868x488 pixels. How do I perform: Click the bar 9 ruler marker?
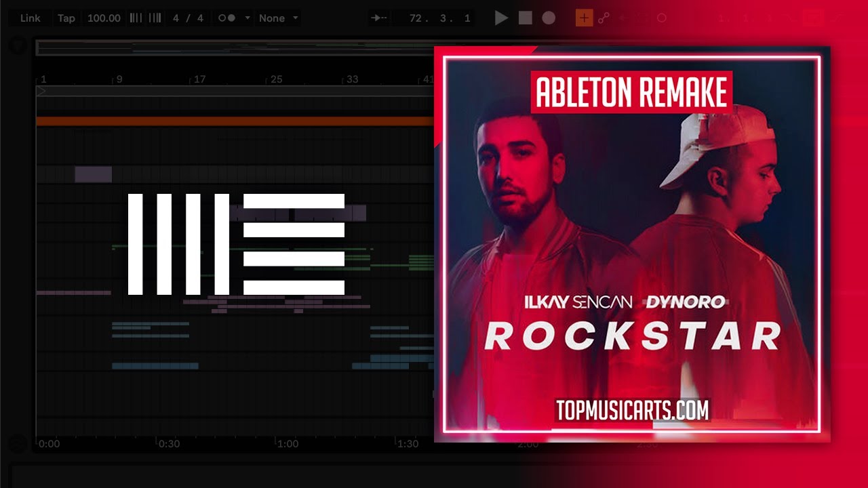point(119,79)
